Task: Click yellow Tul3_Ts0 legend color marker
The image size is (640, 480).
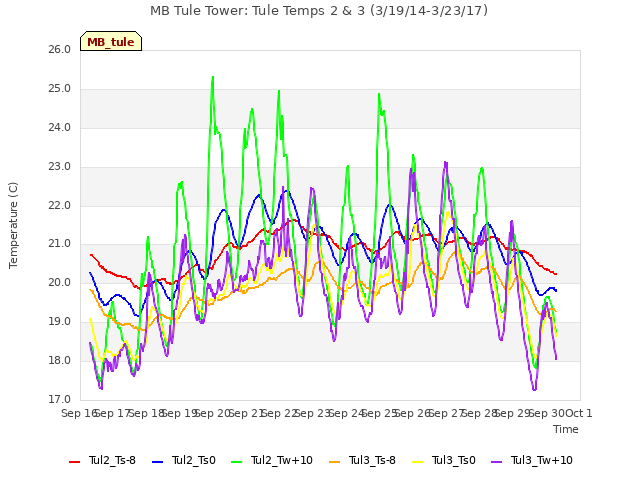Action: point(418,462)
